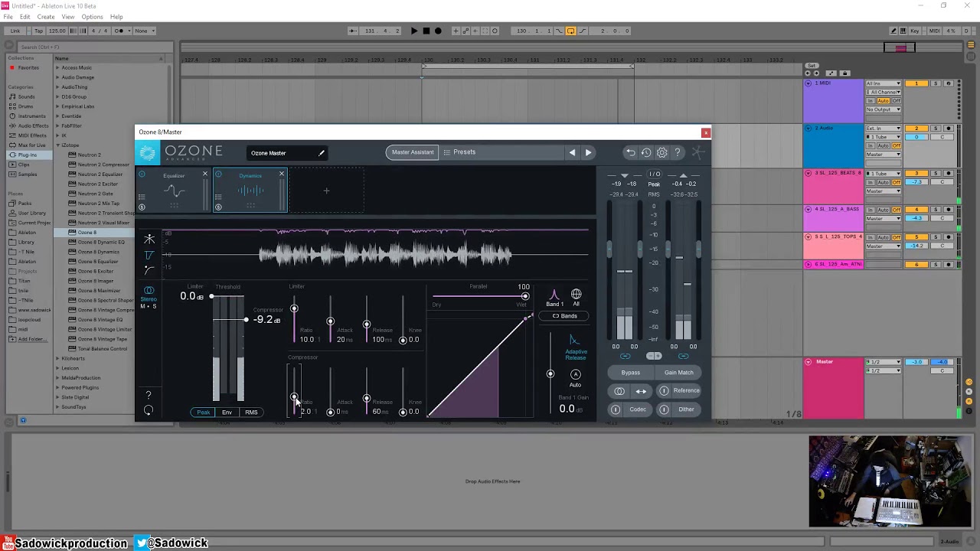980x551 pixels.
Task: Select RMS detection mode
Action: [x=251, y=412]
